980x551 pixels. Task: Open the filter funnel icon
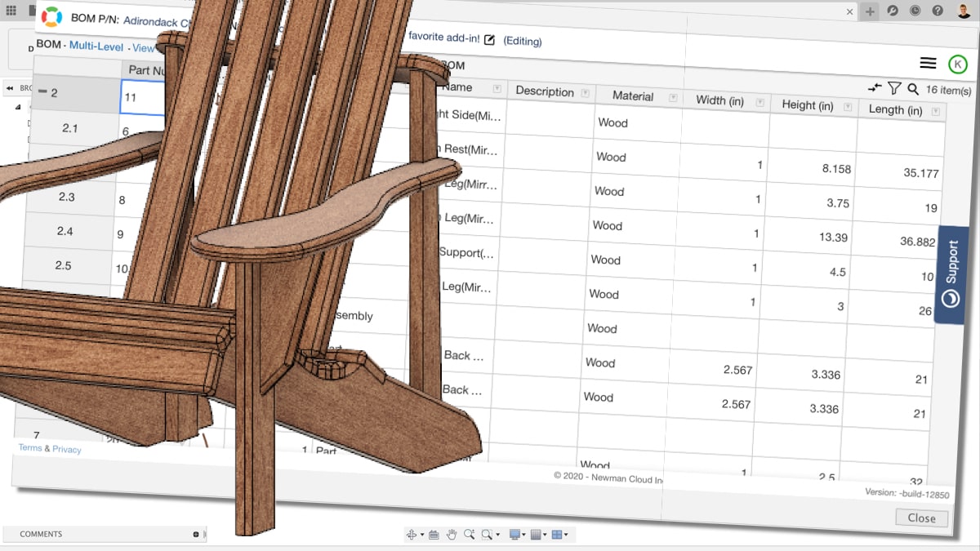tap(894, 88)
